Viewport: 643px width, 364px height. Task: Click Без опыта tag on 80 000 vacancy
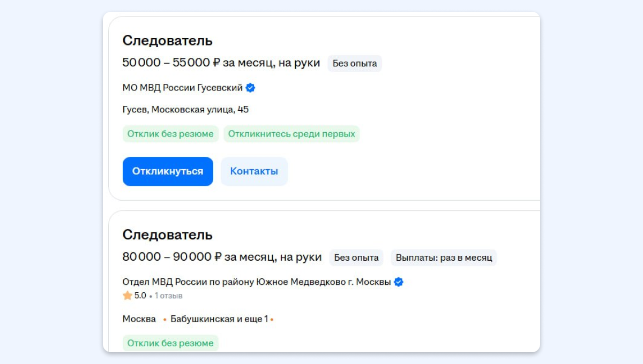[356, 257]
